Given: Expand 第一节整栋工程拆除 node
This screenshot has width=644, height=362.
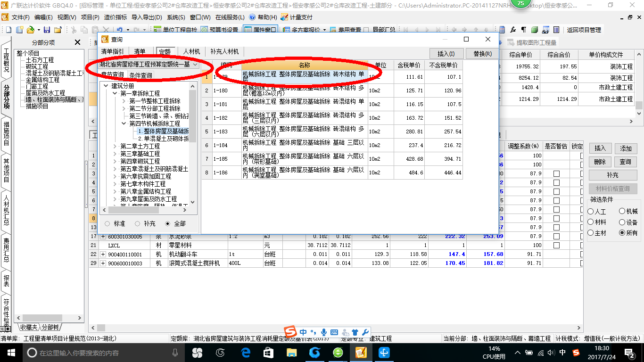Looking at the screenshot, I should click(x=124, y=101).
